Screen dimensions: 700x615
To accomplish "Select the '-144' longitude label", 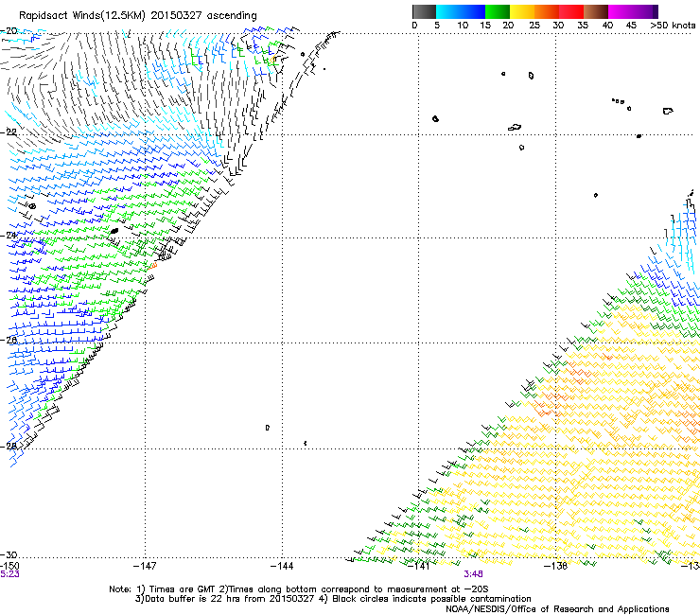I will point(282,566).
